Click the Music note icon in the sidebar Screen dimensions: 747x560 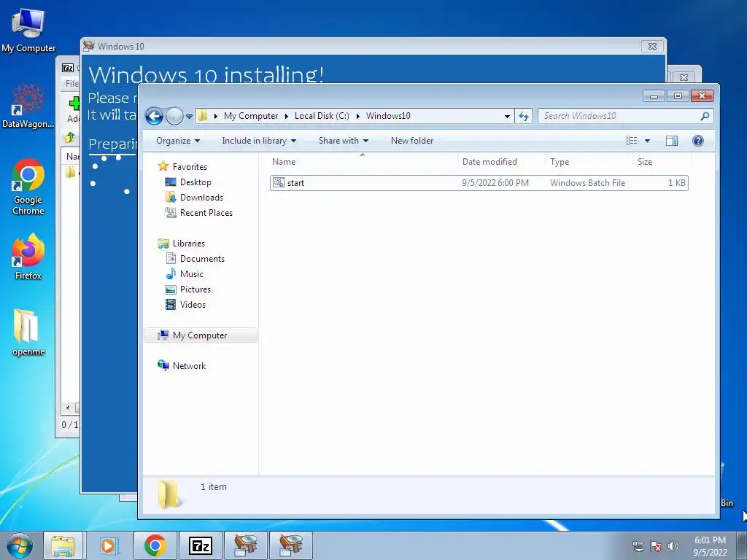point(171,274)
